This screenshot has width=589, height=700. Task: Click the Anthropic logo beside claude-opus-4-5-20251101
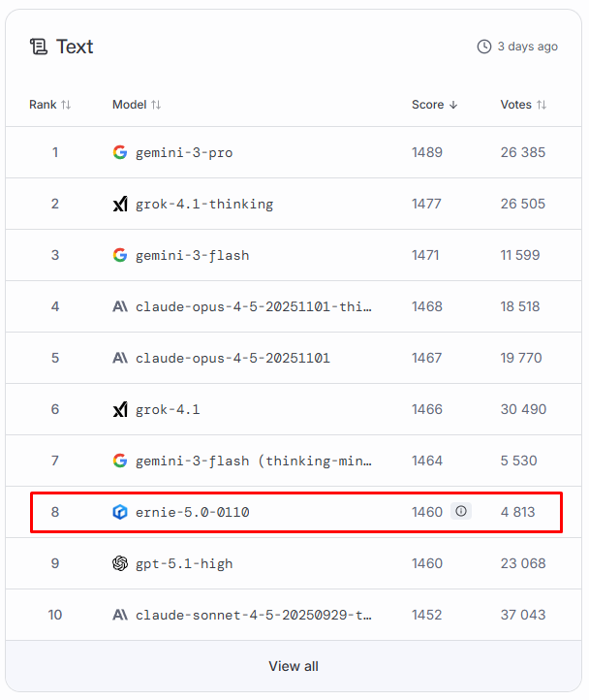click(x=120, y=358)
